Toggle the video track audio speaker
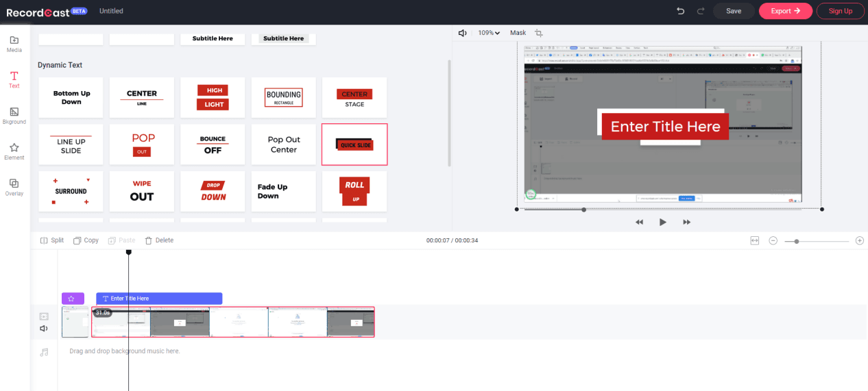Image resolution: width=868 pixels, height=391 pixels. [44, 329]
